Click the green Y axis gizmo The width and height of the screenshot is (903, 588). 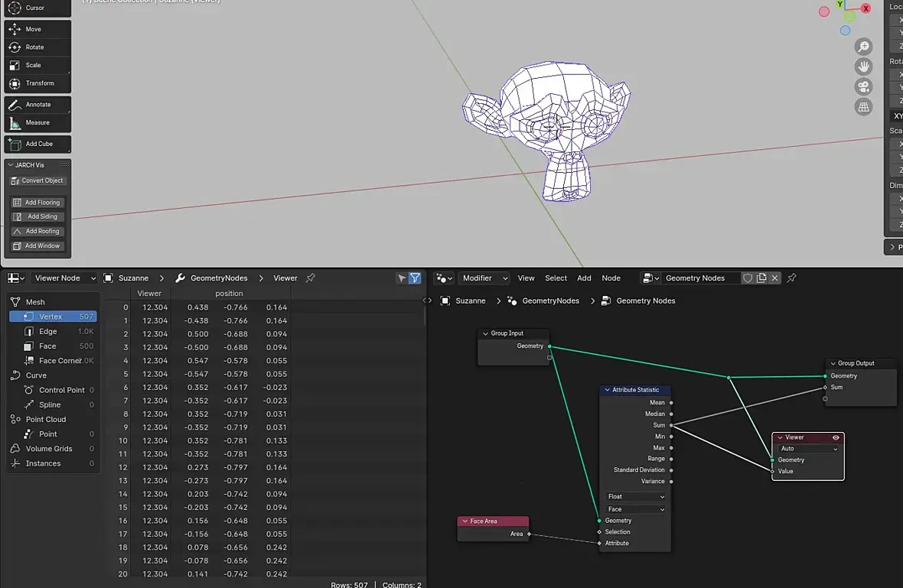point(839,4)
